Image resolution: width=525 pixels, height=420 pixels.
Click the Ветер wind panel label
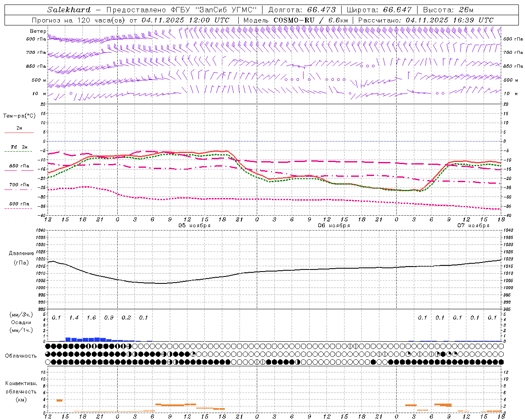tap(38, 31)
